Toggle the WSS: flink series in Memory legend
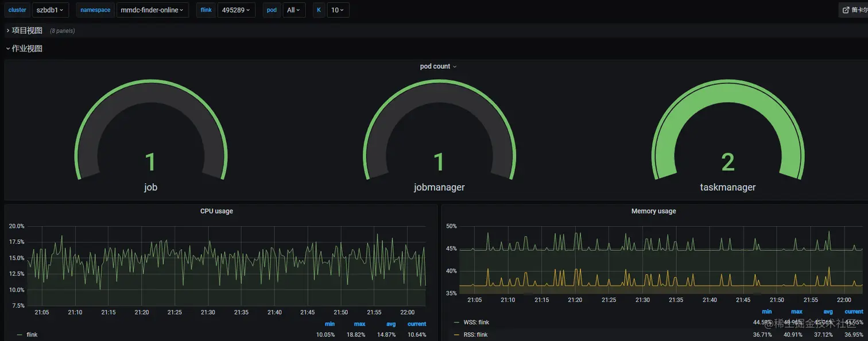Image resolution: width=868 pixels, height=341 pixels. click(x=476, y=323)
